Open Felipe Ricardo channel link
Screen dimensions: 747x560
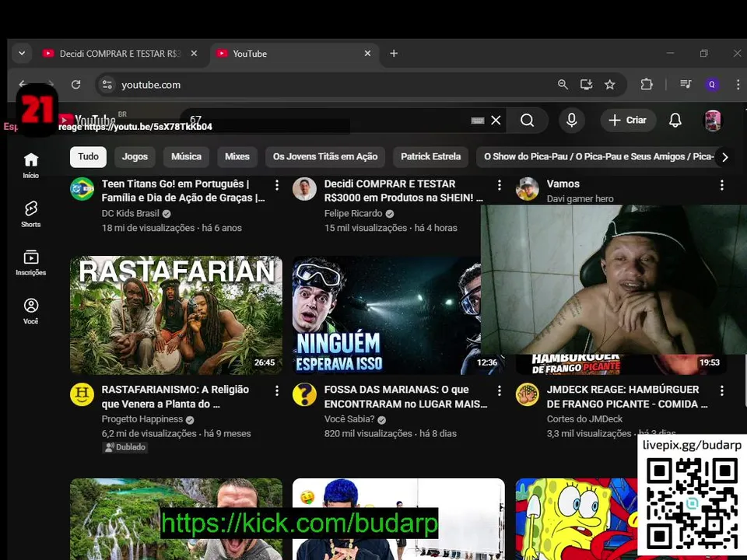coord(353,213)
